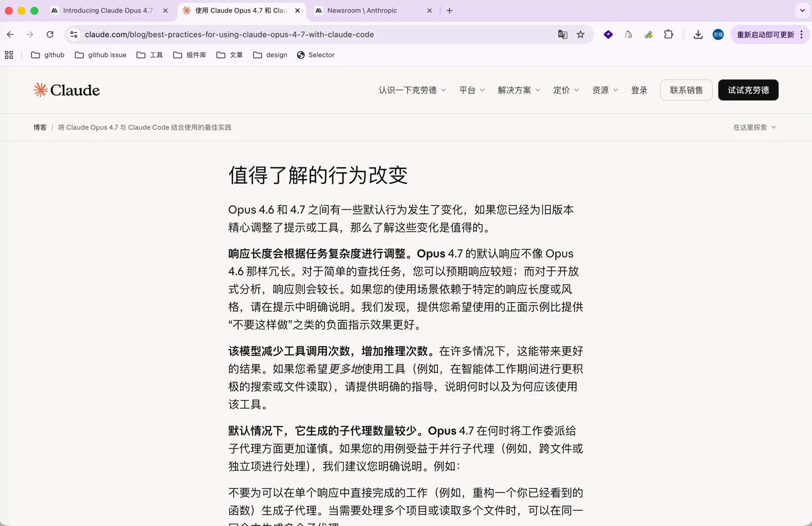This screenshot has width=812, height=526.
Task: Expand the 资源 navigation menu
Action: (x=605, y=90)
